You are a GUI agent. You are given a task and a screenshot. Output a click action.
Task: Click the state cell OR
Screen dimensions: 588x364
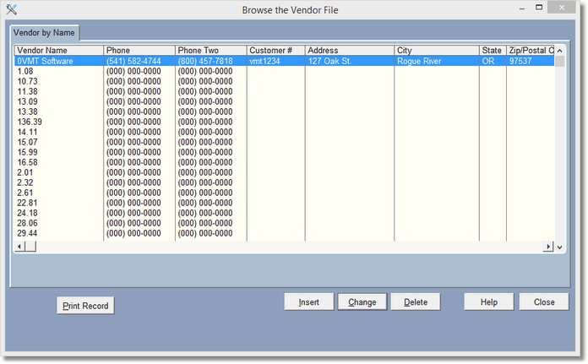coord(488,61)
